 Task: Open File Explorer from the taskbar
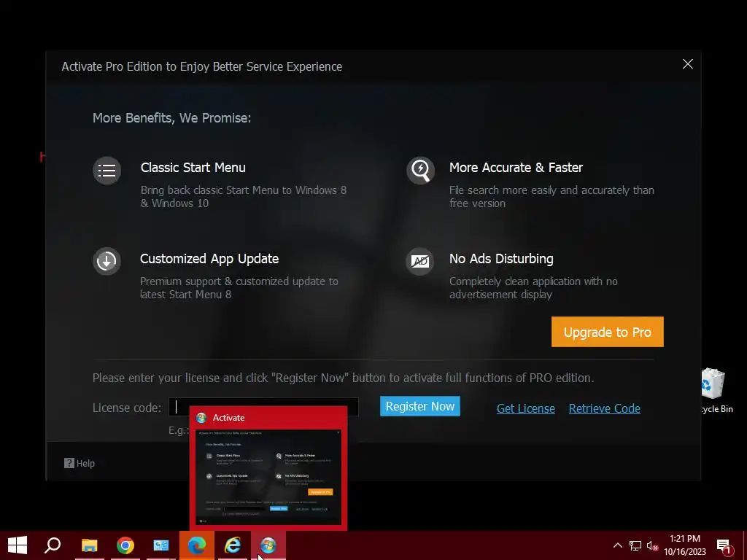click(x=89, y=545)
